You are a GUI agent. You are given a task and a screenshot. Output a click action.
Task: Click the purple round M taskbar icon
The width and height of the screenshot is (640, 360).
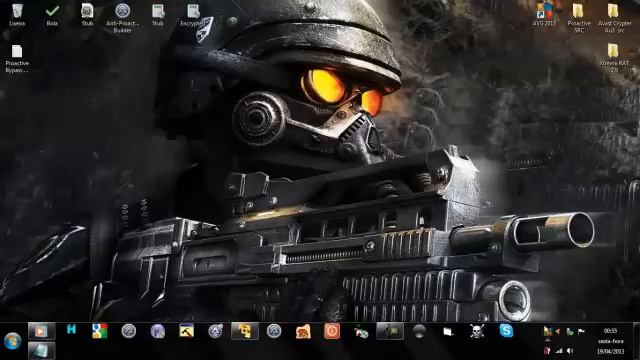(x=158, y=331)
